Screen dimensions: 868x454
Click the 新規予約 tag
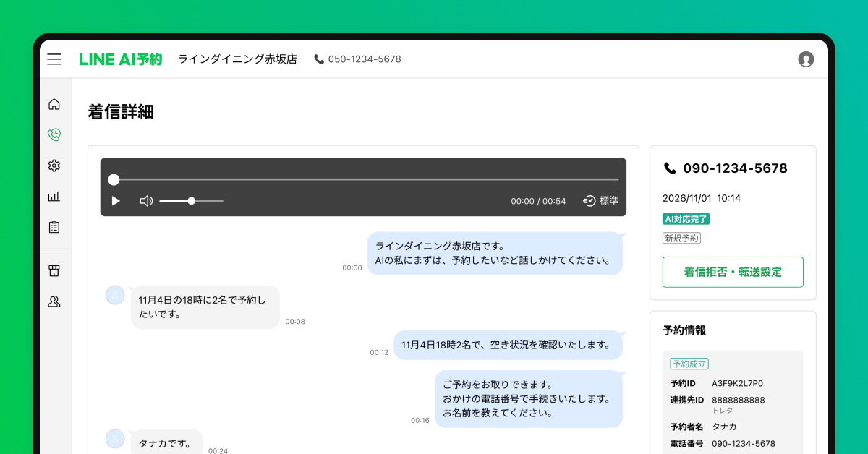pyautogui.click(x=681, y=238)
